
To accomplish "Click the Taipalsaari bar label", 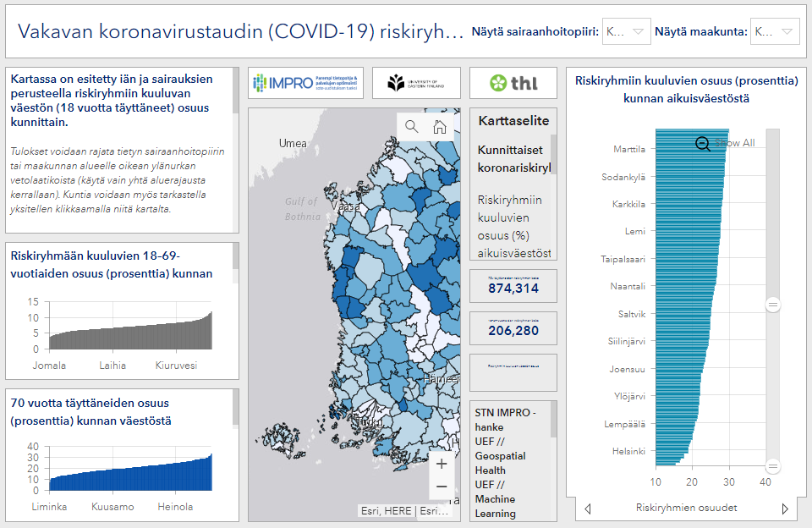I will [623, 259].
